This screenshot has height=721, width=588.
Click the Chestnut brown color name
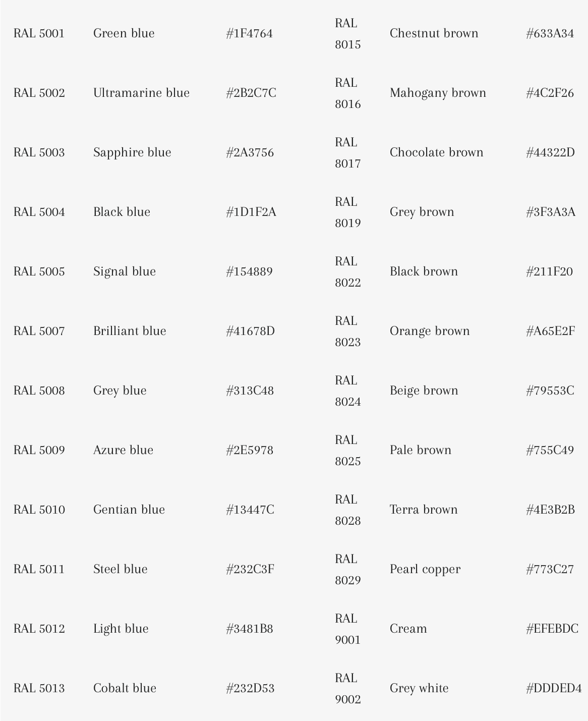click(x=434, y=33)
